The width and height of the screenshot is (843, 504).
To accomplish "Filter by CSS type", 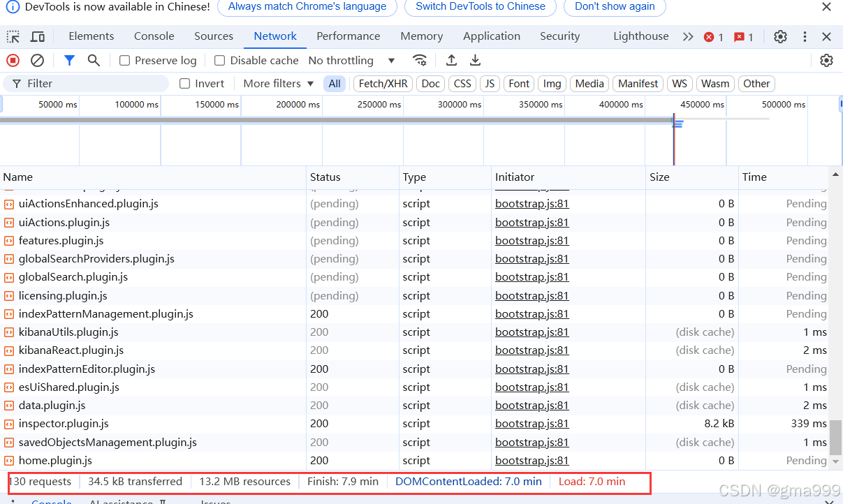I will coord(462,84).
